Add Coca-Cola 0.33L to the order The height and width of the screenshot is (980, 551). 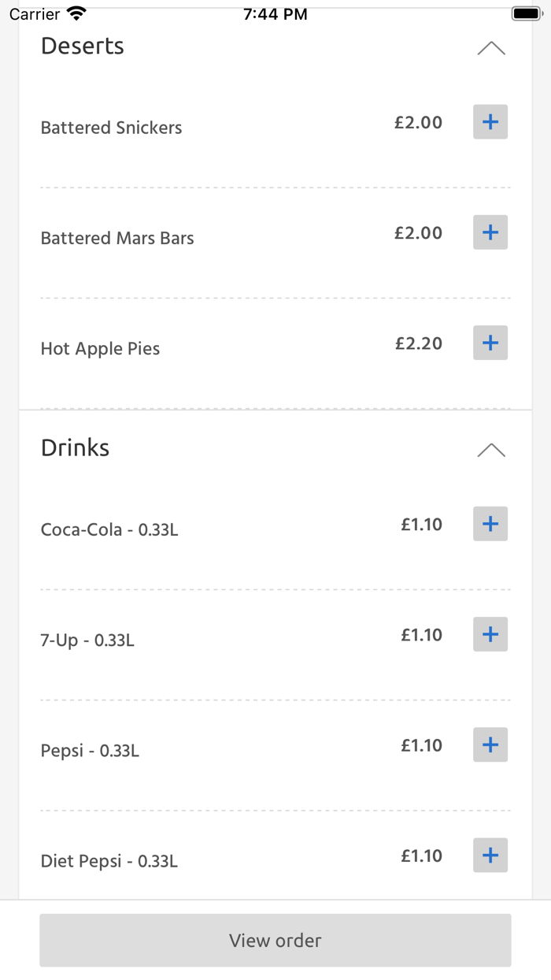(490, 524)
